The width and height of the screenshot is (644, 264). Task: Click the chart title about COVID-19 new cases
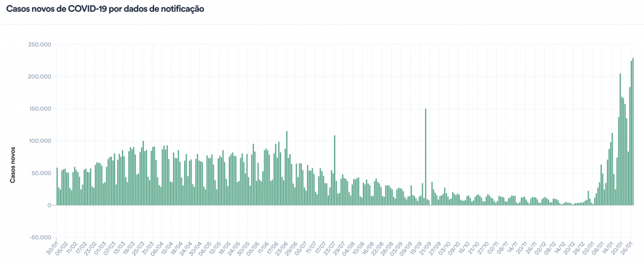click(104, 10)
